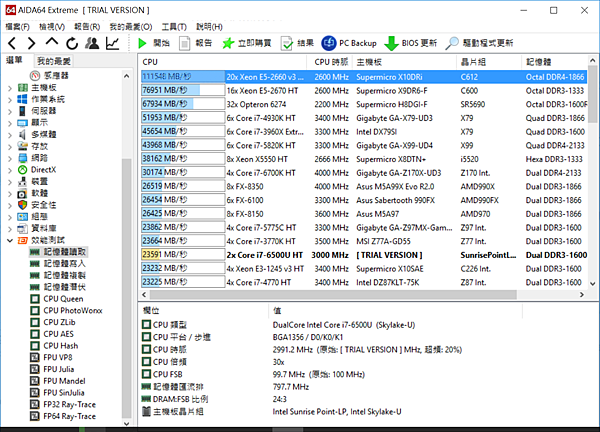Viewport: 600px width, 432px height.
Task: Go back with the left arrow toolbar icon
Action: click(12, 43)
